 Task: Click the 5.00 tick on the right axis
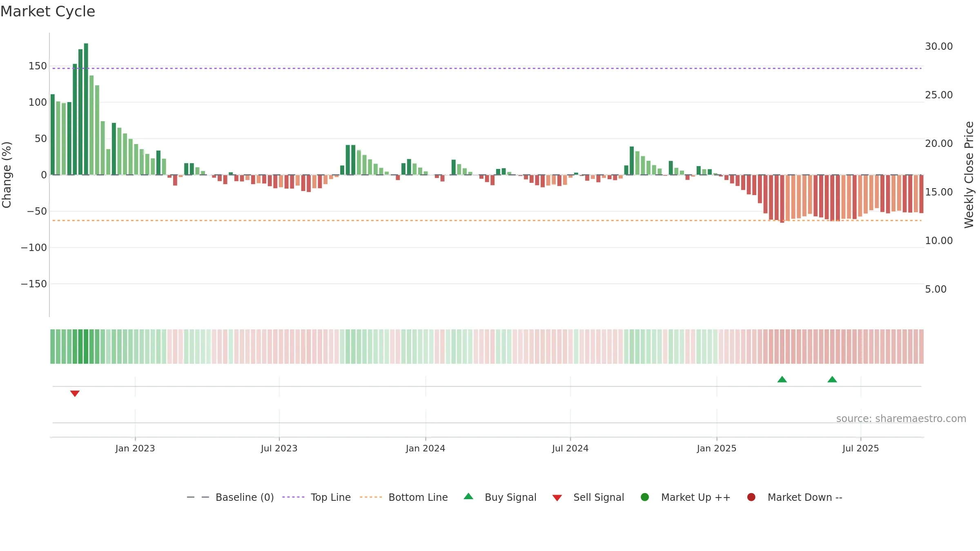point(935,289)
